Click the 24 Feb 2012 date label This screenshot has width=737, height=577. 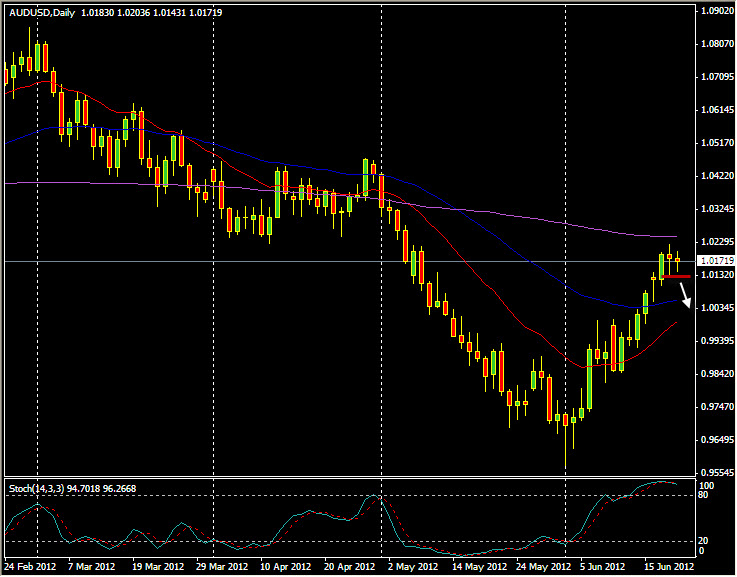click(x=32, y=566)
